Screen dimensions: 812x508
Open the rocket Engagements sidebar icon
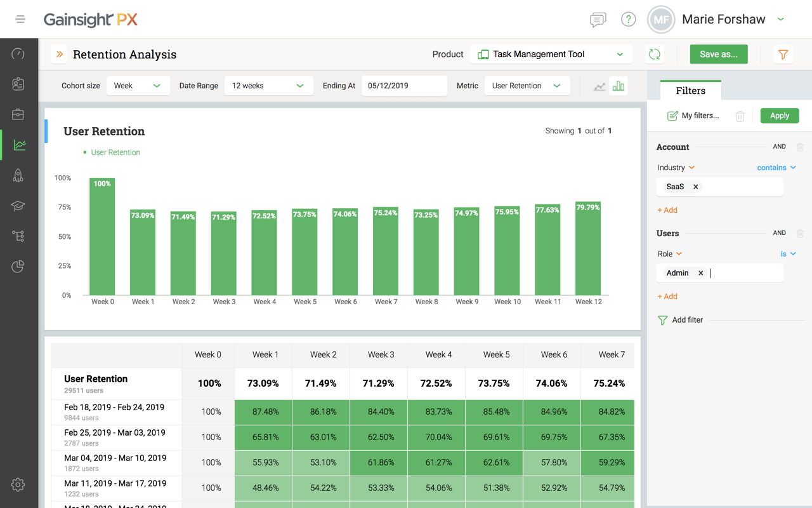point(18,176)
